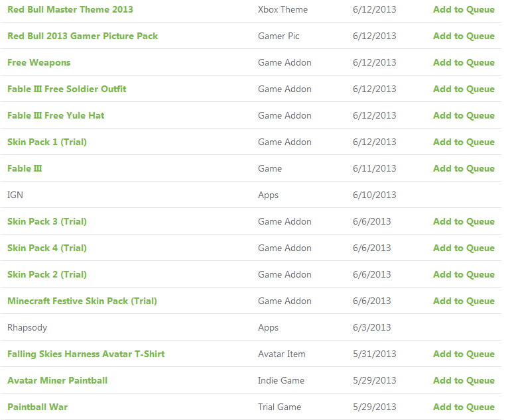Open Minecraft Festive Skin Pack (Trial) link
The image size is (510, 420).
pos(82,301)
